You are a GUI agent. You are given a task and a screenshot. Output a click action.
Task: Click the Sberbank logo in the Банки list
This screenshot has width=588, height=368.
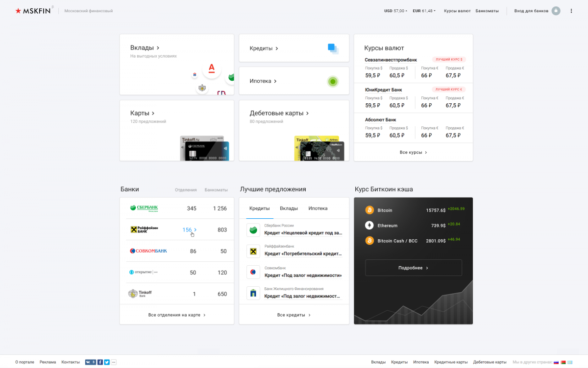pyautogui.click(x=144, y=208)
